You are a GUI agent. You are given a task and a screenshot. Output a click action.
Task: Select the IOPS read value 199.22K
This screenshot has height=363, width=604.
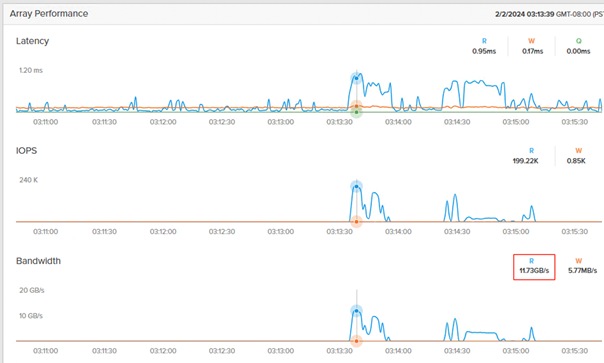[x=525, y=161]
